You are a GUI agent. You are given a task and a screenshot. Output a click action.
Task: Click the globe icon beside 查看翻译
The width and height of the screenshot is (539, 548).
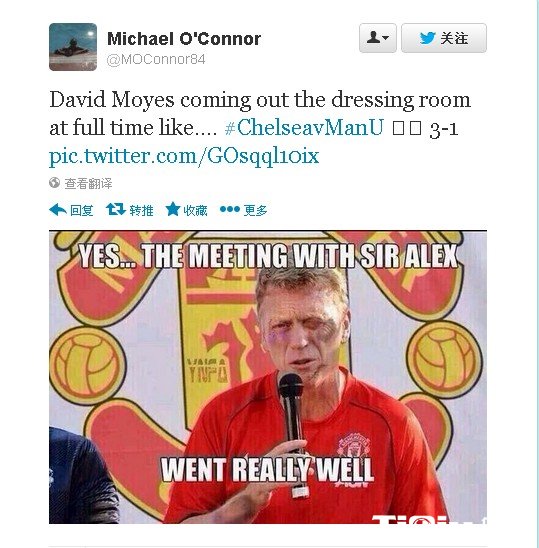click(55, 182)
